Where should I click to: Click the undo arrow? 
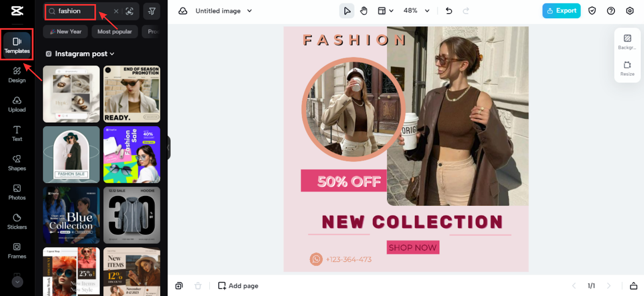coord(449,11)
